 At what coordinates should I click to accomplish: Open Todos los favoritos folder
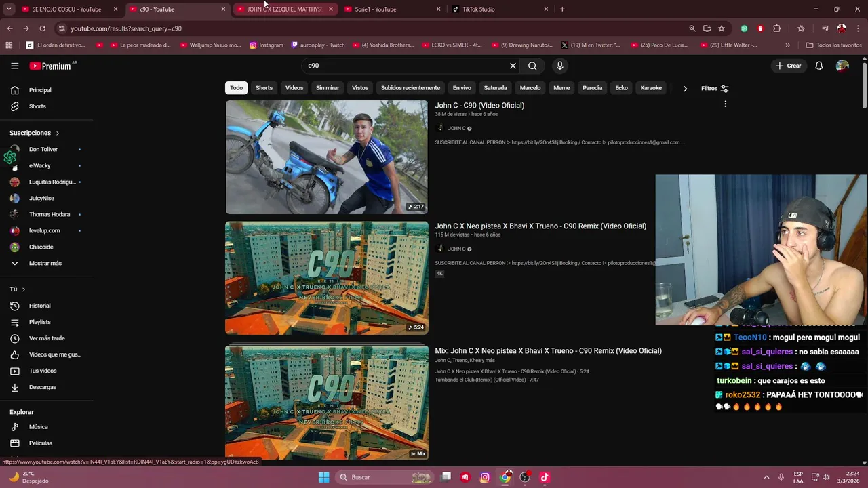[833, 45]
